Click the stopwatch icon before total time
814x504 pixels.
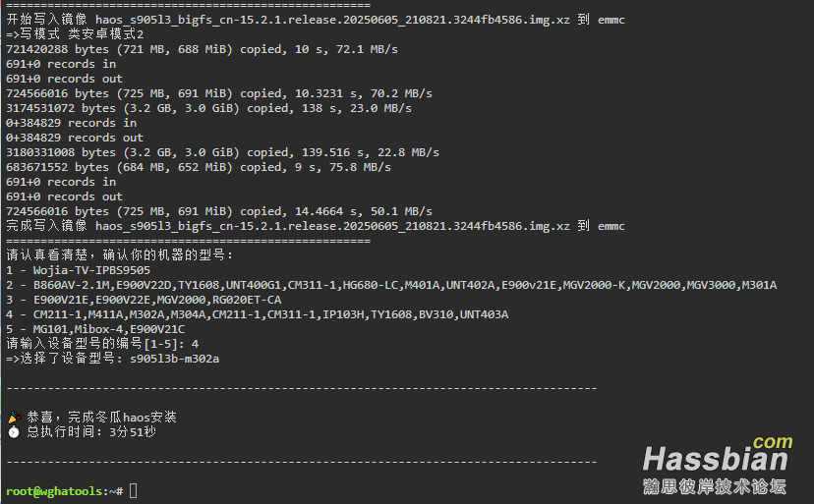[14, 432]
